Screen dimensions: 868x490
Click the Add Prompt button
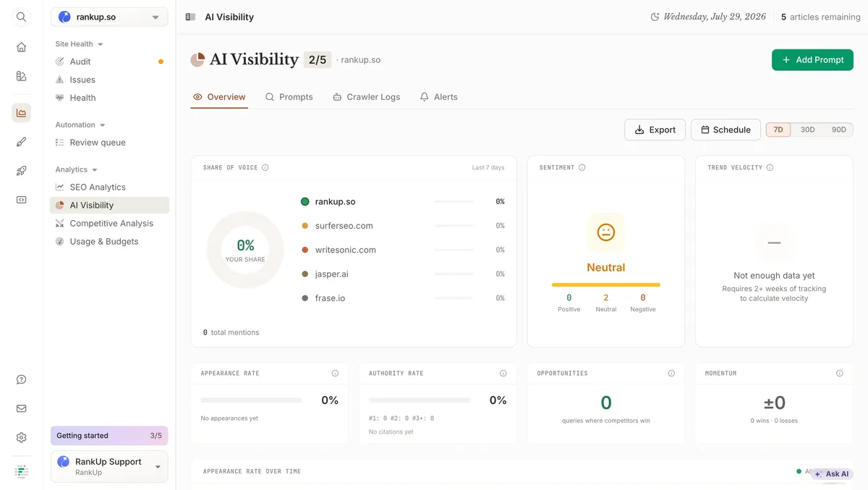tap(812, 60)
